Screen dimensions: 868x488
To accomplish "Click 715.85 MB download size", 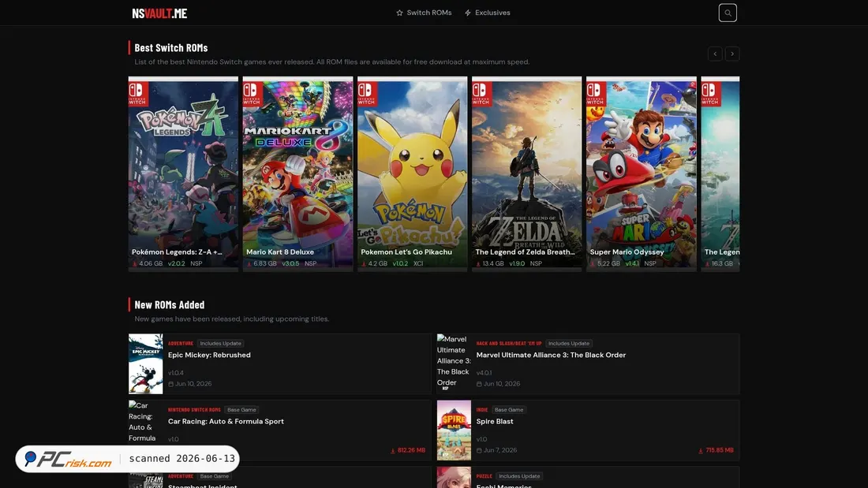I will tap(716, 450).
